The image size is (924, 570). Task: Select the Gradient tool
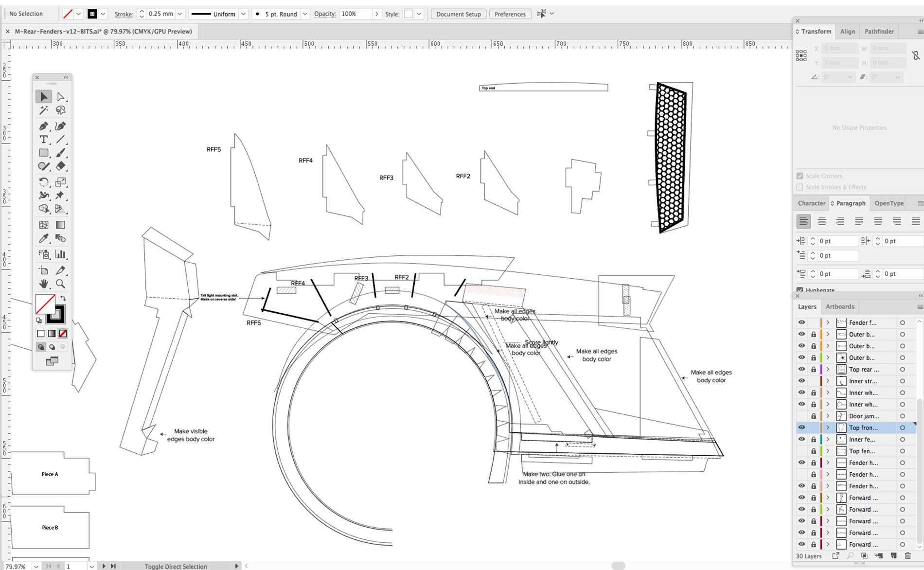coord(60,225)
